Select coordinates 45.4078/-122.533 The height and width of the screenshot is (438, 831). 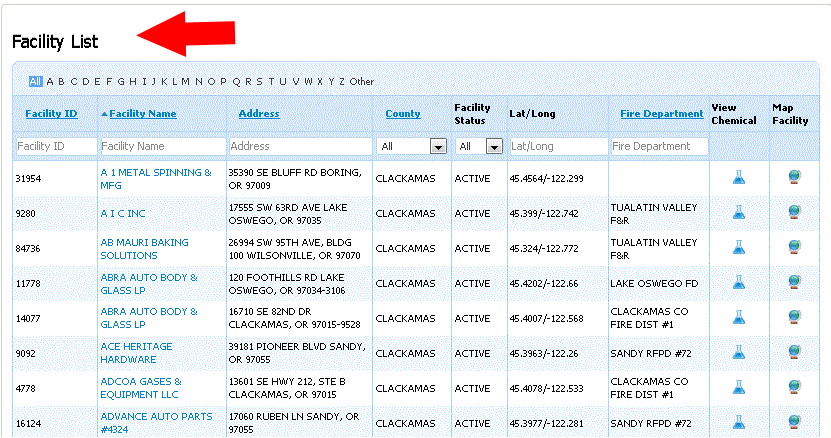[x=546, y=389]
